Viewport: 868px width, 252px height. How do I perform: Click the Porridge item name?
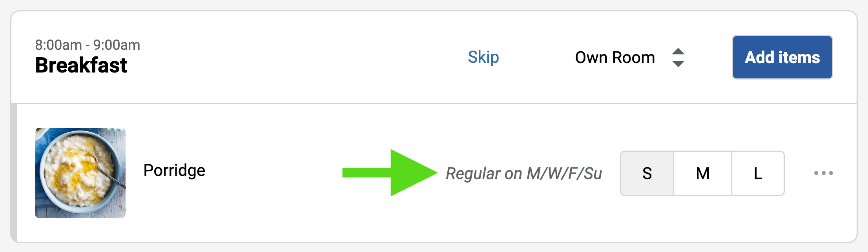174,170
